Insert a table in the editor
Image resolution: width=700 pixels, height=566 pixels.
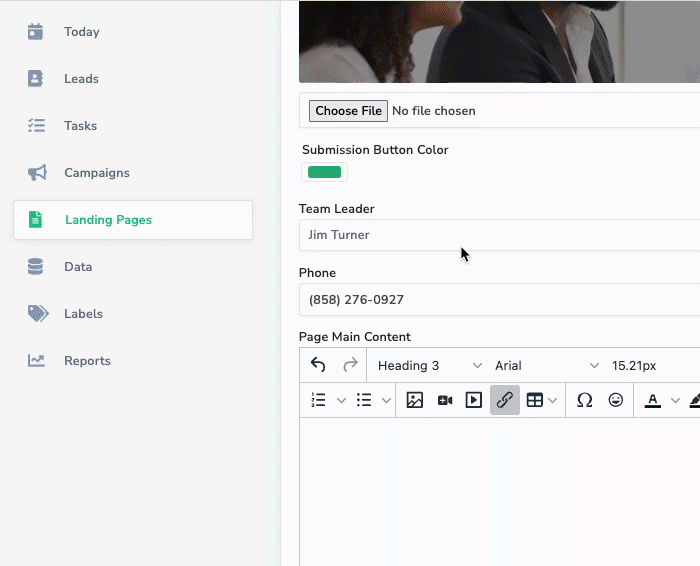[x=534, y=400]
